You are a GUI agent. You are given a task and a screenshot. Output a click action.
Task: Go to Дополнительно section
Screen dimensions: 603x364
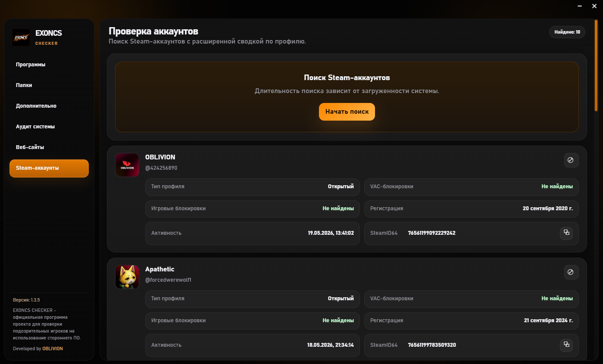pyautogui.click(x=49, y=106)
